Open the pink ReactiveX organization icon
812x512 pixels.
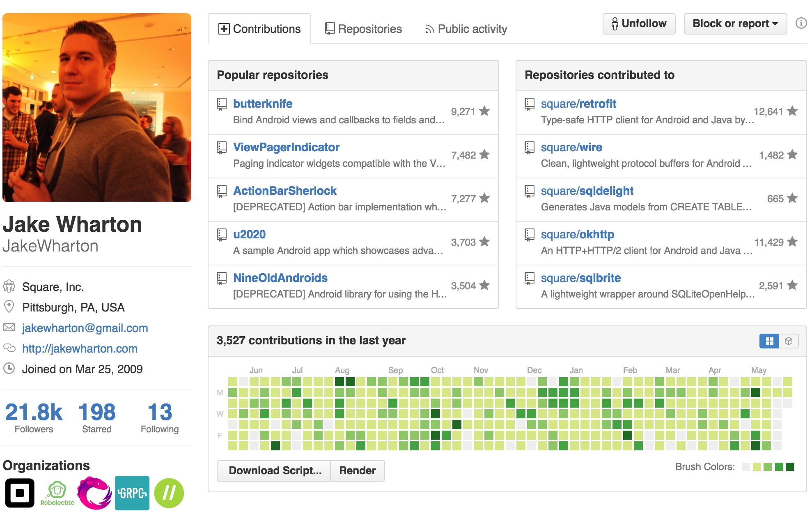(x=94, y=493)
